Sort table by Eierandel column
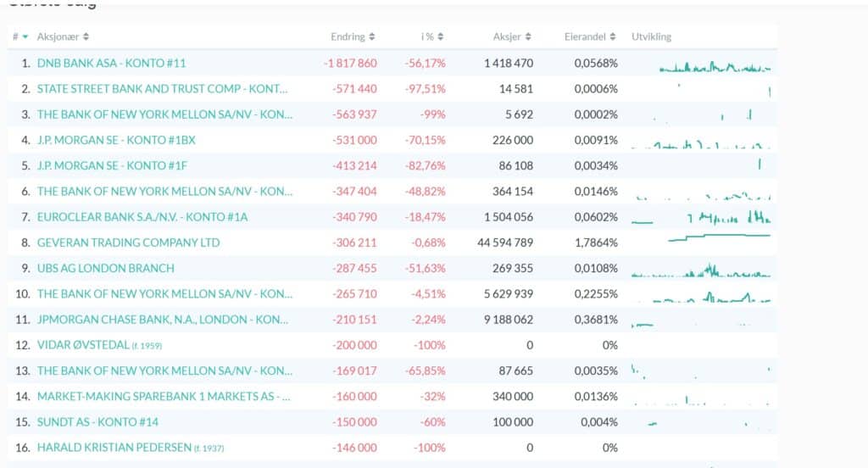Screen dimensions: 868x468 pos(590,37)
